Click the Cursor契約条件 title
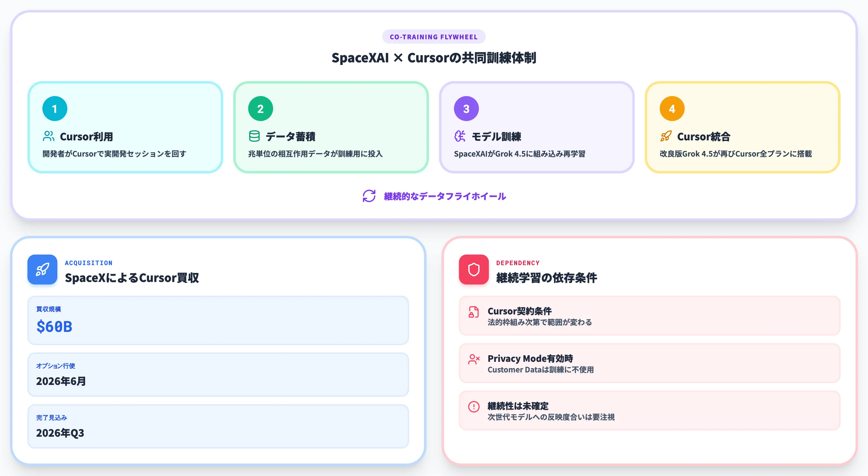 [520, 311]
